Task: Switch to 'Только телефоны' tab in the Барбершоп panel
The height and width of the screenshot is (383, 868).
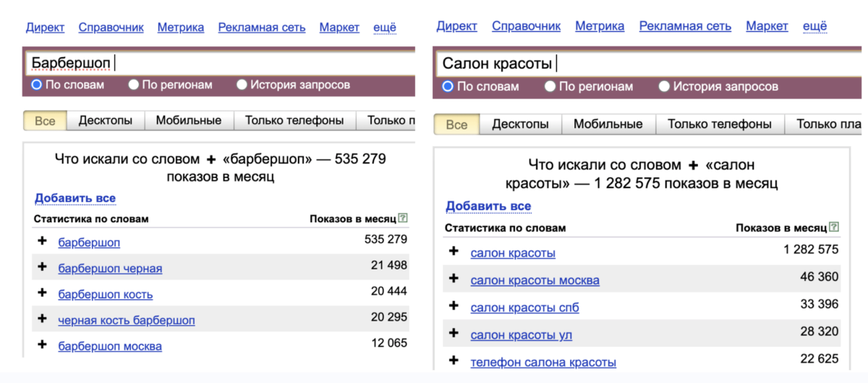Action: pyautogui.click(x=294, y=121)
